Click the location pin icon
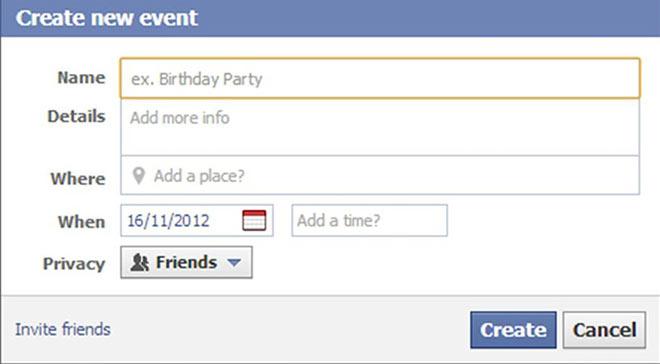 138,175
